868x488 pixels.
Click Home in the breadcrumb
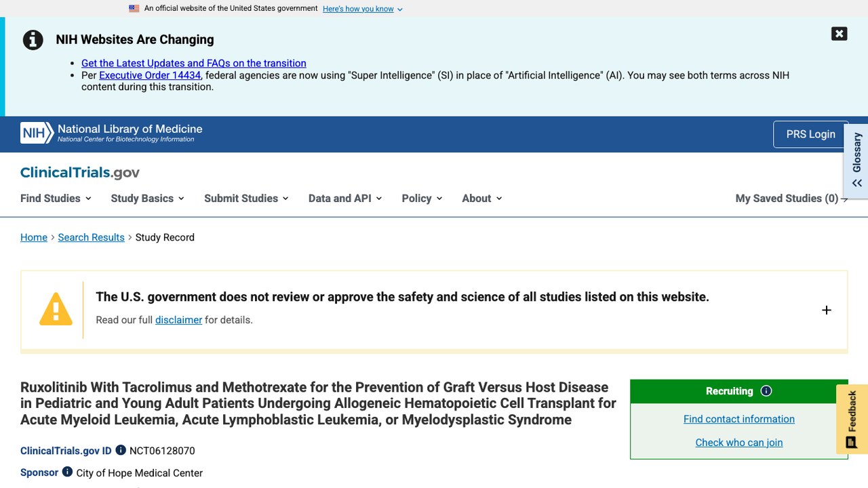pos(34,237)
